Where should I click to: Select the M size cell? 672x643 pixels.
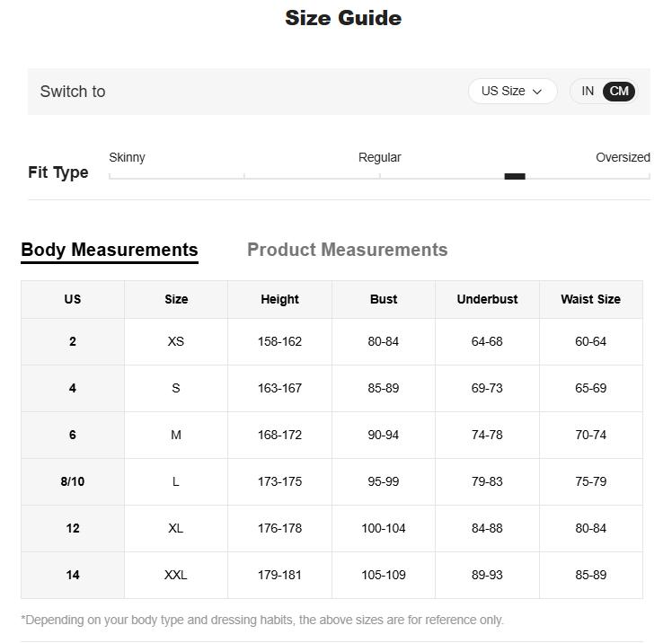point(176,435)
